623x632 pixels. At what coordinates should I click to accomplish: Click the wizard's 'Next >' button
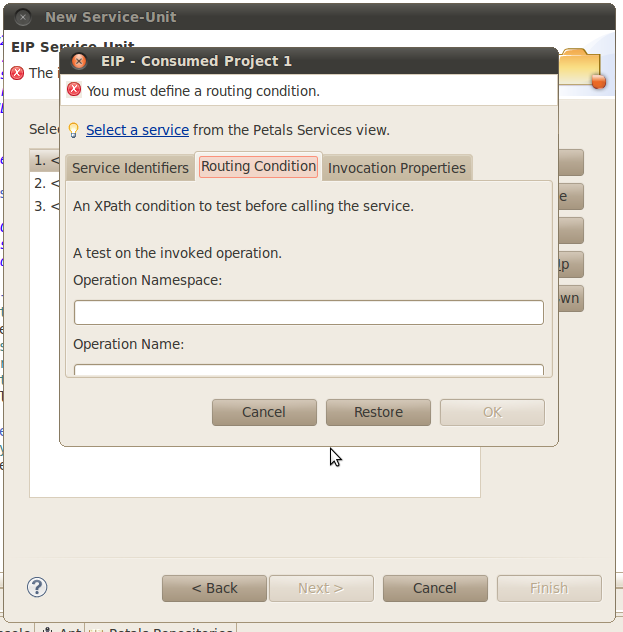coord(320,588)
